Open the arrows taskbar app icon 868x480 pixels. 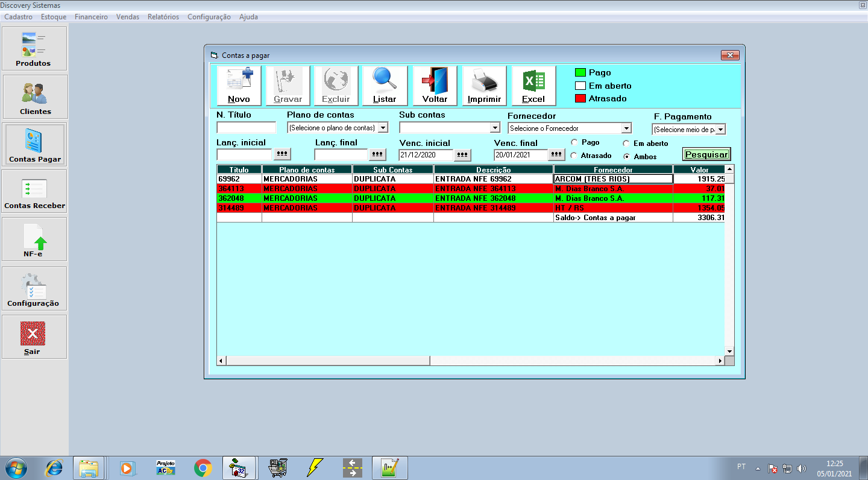pos(352,468)
